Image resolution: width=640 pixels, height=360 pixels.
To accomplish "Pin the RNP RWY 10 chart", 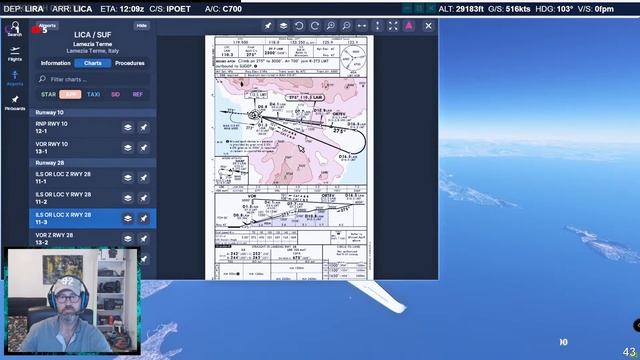I will tap(144, 127).
